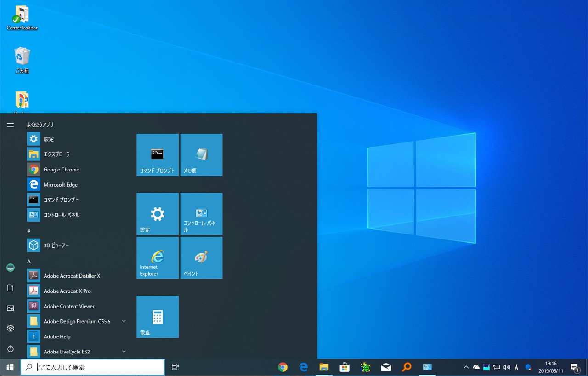Image resolution: width=588 pixels, height=376 pixels.
Task: Open the 電卓 (Calculator) tile
Action: click(157, 317)
